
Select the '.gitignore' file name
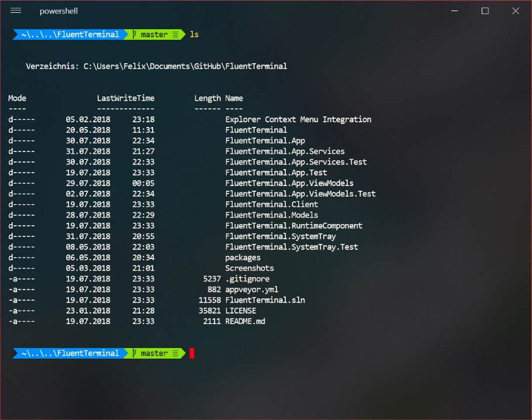click(247, 279)
